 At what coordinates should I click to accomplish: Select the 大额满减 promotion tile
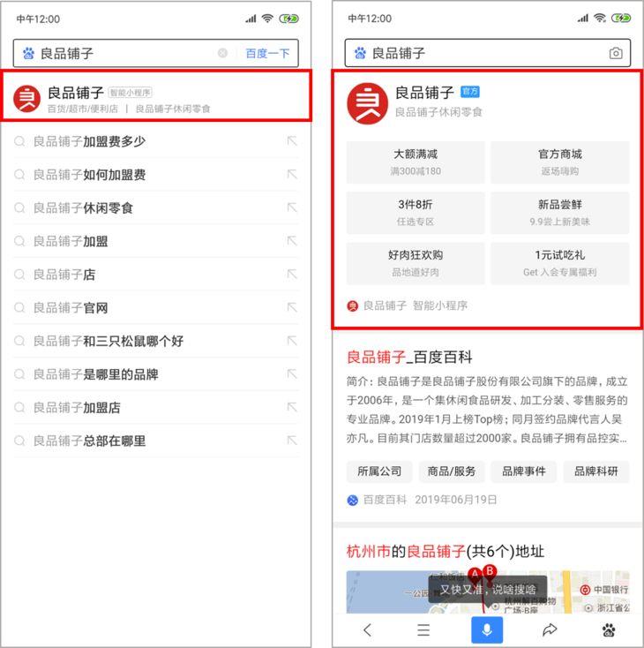point(416,162)
